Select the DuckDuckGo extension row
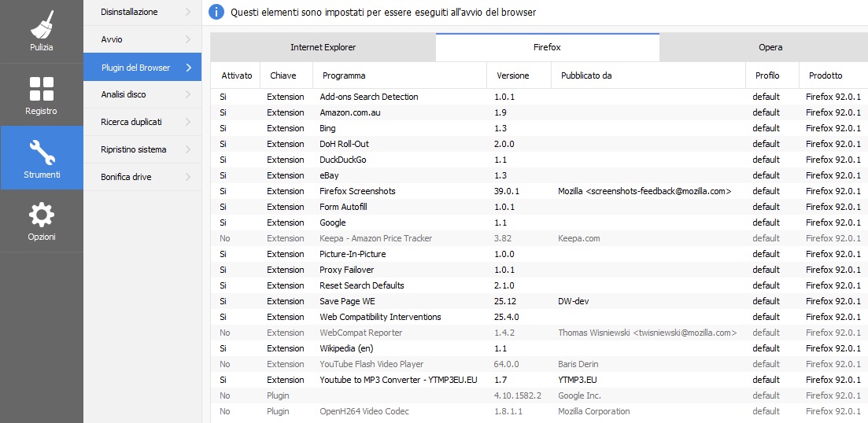The width and height of the screenshot is (868, 423). pos(539,160)
